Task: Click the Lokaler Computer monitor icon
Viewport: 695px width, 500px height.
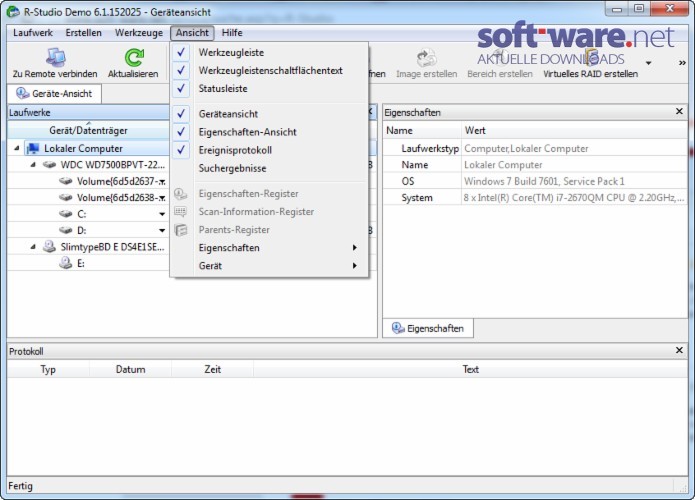Action: pos(32,148)
